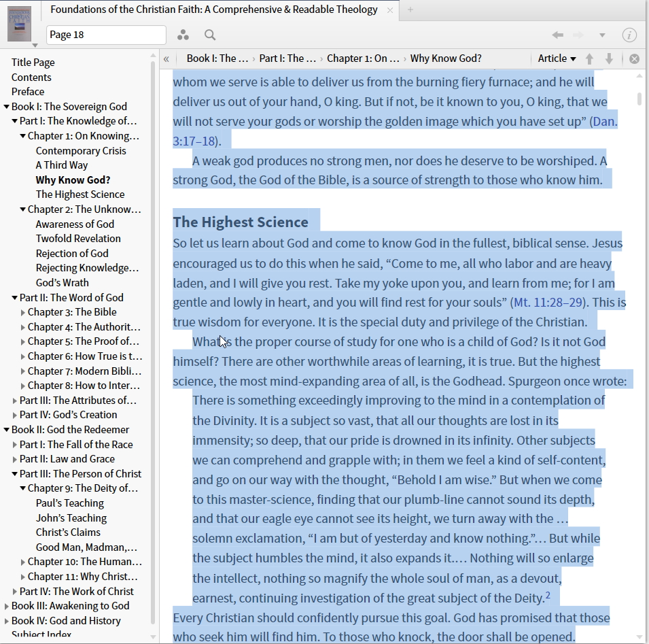Screen dimensions: 649x644
Task: Open the navigation history dropdown arrow
Action: (x=602, y=35)
